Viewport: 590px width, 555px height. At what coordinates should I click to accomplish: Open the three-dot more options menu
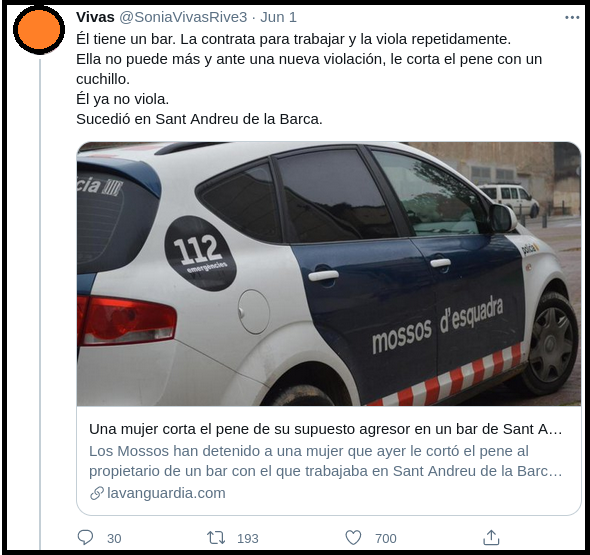(x=572, y=17)
